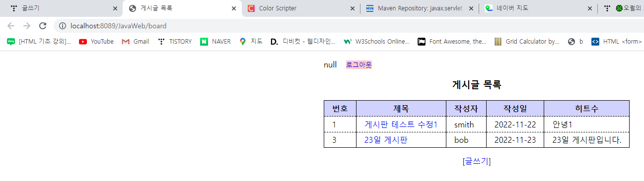Viewport: 644px width, 181px height.
Task: Open the W3Schools Online bookmark
Action: click(x=376, y=42)
